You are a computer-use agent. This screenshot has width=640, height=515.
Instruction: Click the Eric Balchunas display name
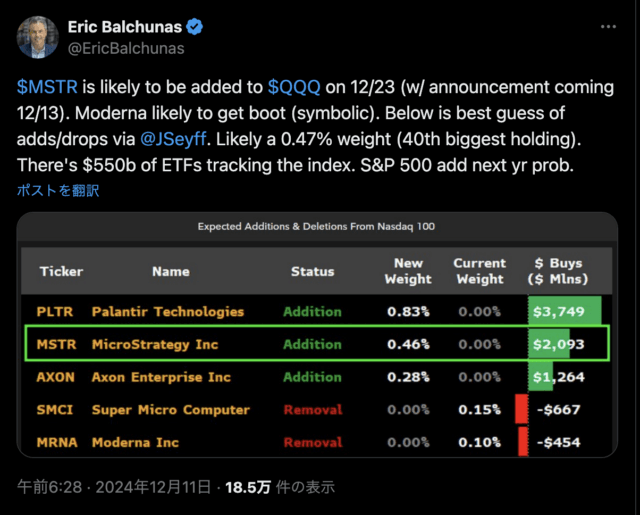coord(129,26)
